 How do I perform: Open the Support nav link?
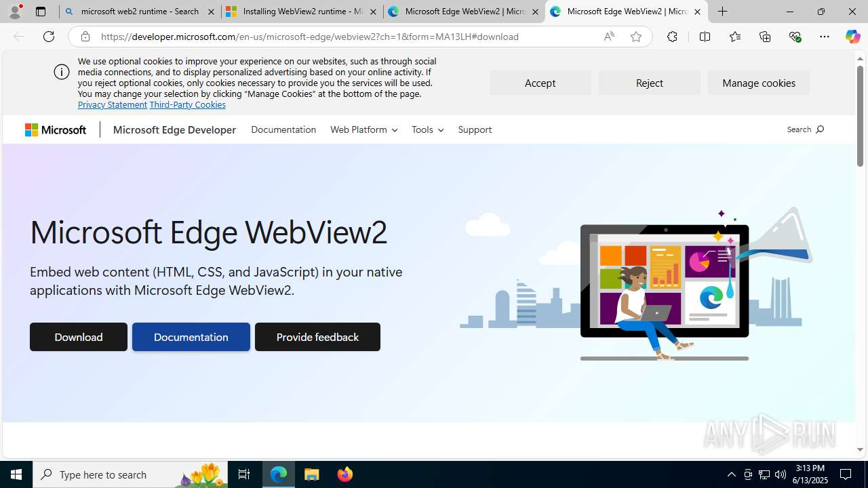pos(475,129)
